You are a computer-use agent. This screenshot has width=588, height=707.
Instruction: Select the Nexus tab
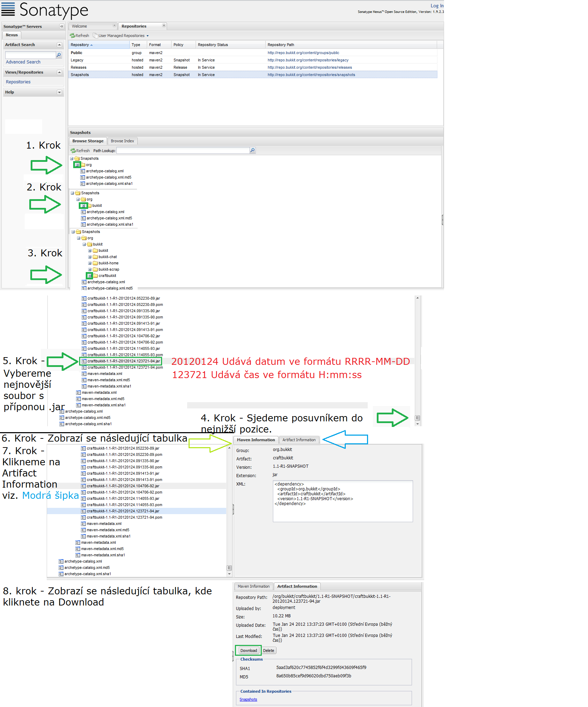point(12,35)
